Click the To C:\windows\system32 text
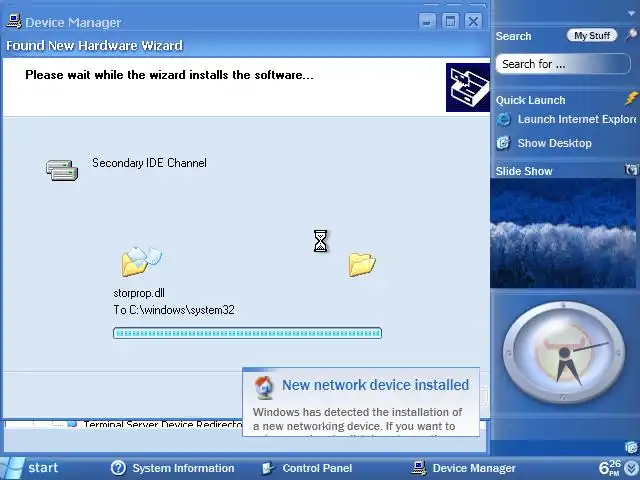The image size is (640, 480). [x=174, y=310]
